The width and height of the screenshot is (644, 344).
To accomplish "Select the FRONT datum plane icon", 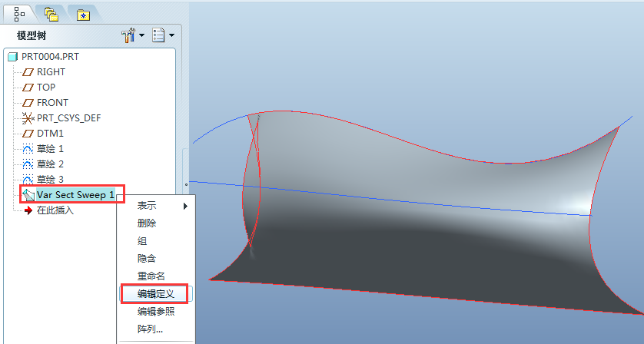I will [x=28, y=103].
